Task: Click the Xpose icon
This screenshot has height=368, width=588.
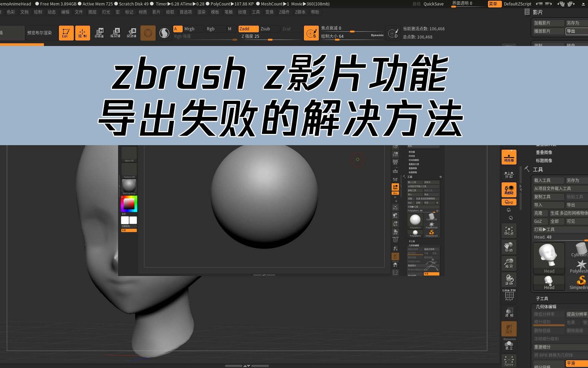Action: click(509, 361)
